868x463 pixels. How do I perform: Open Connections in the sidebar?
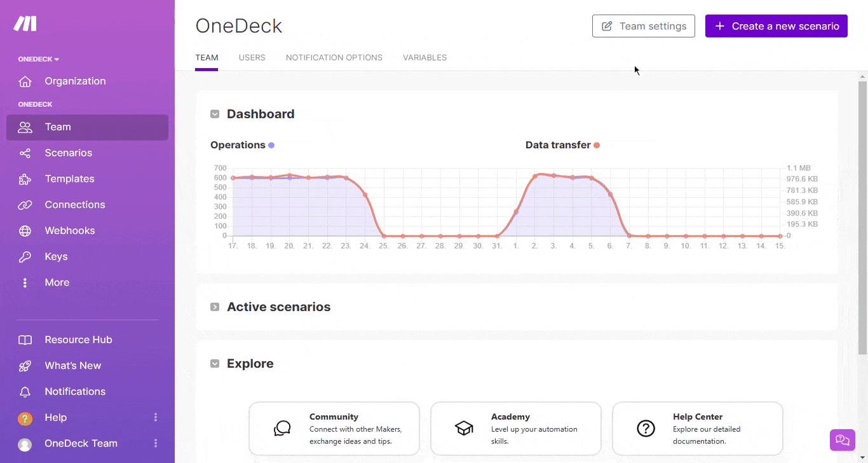tap(87, 205)
